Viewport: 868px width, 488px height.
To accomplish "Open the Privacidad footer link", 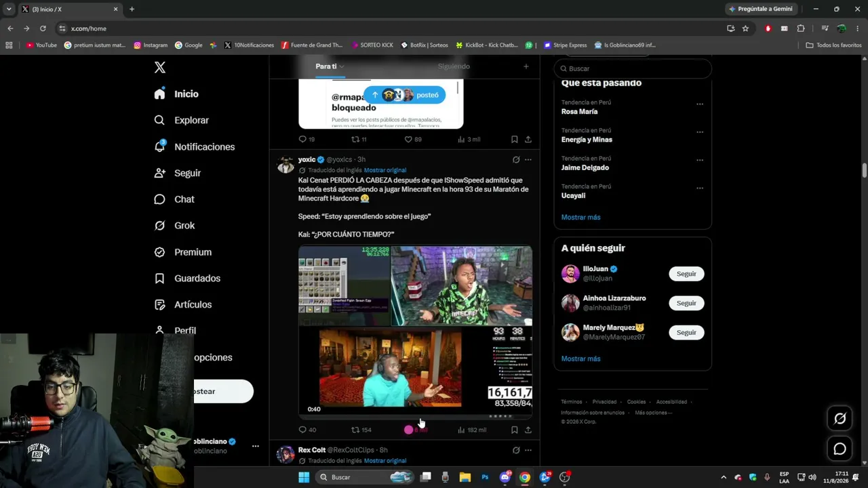I will pos(604,402).
